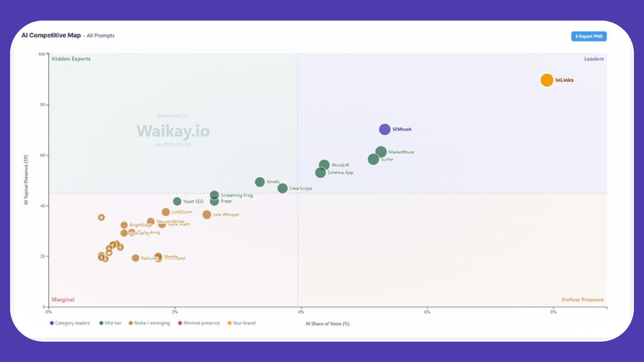The image size is (644, 362).
Task: Click the LinkStorm data point
Action: coord(166,212)
